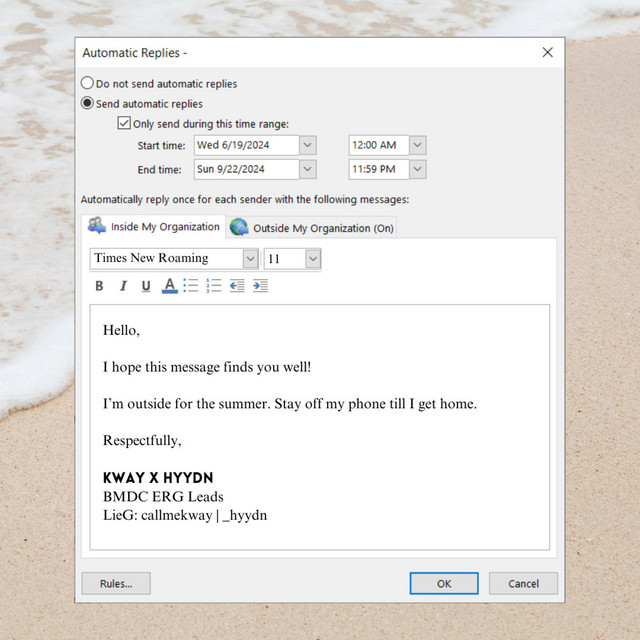Select Do not send automatic replies
The height and width of the screenshot is (640, 640).
tap(88, 84)
